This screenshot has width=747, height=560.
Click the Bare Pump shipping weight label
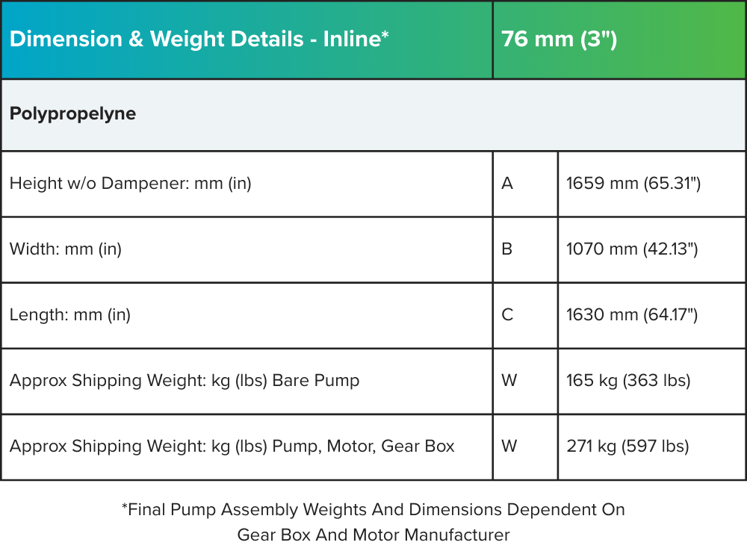tap(185, 381)
